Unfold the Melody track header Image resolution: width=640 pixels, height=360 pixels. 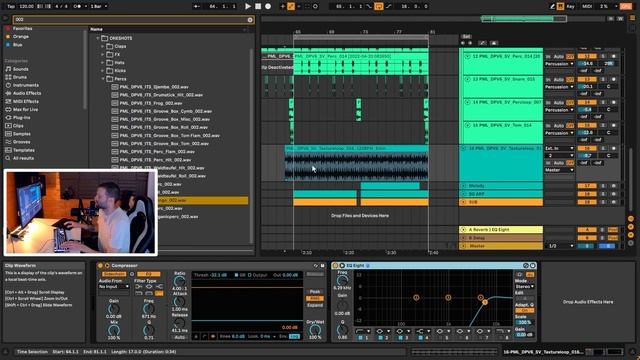click(464, 186)
